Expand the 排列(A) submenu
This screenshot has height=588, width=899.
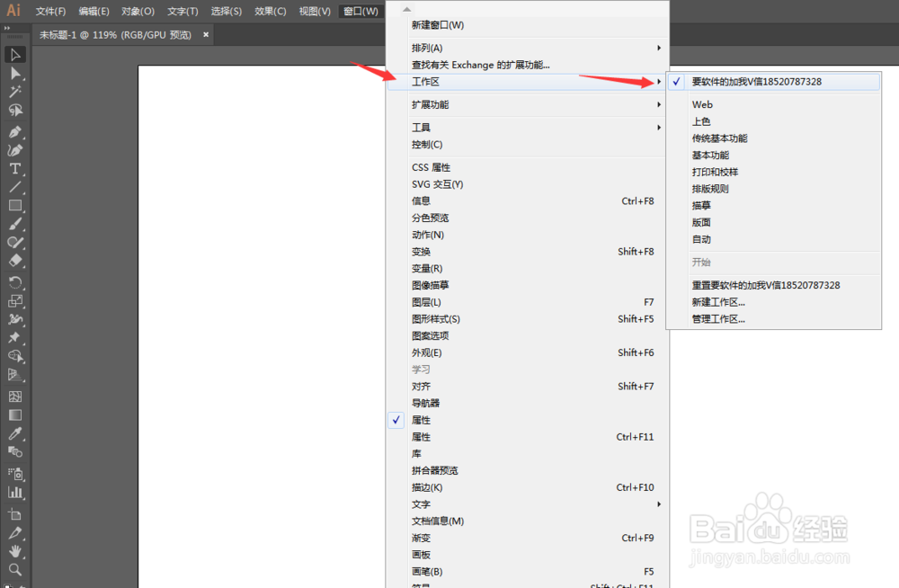(x=527, y=48)
